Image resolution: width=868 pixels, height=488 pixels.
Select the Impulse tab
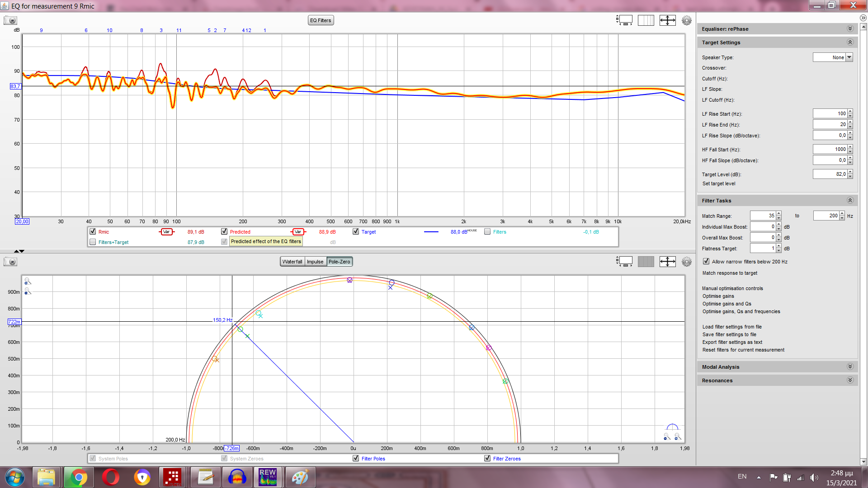(315, 262)
